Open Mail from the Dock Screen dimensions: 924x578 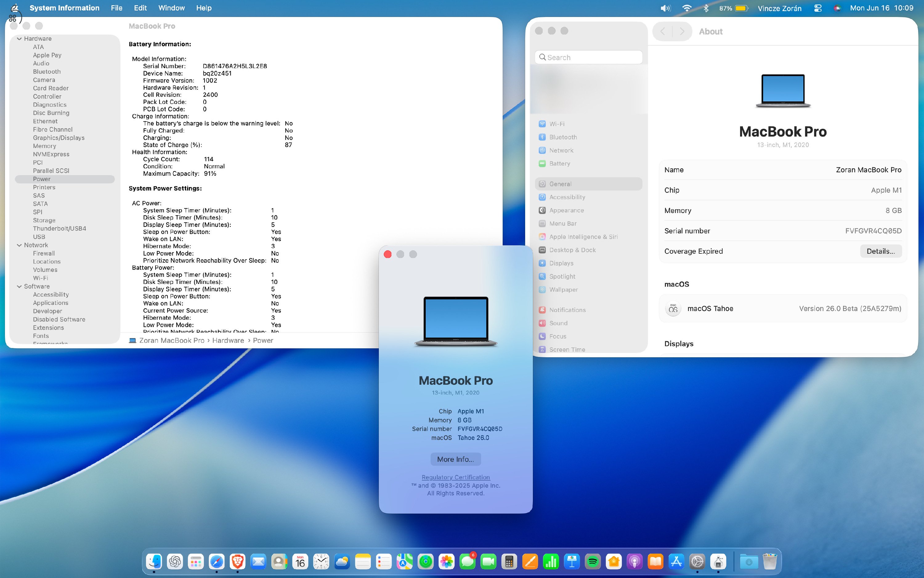(258, 562)
